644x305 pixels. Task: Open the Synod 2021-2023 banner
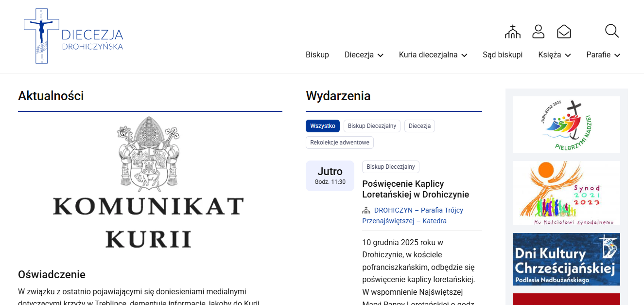pos(567,193)
